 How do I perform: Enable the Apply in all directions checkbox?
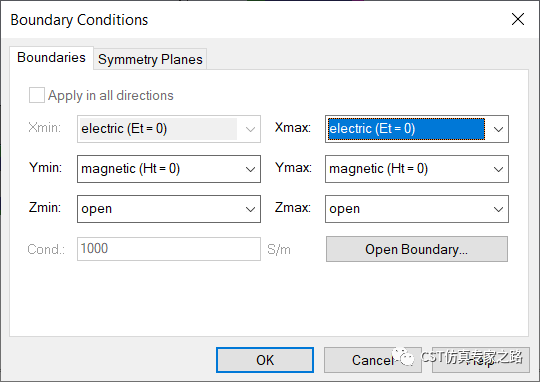pos(37,95)
